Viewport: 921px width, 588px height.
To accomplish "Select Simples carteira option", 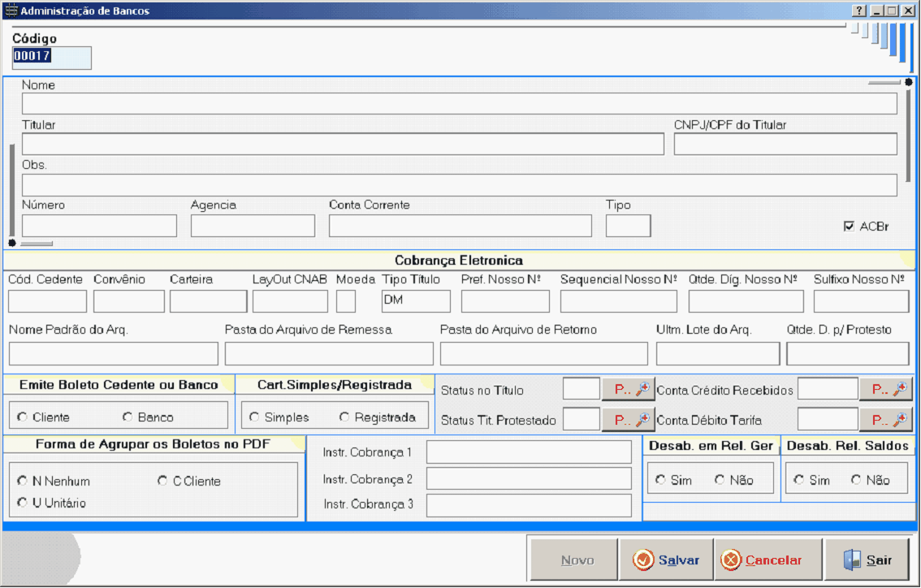I will click(254, 417).
